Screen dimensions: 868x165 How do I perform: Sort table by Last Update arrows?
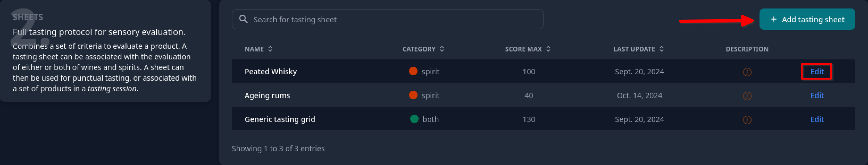pyautogui.click(x=661, y=49)
